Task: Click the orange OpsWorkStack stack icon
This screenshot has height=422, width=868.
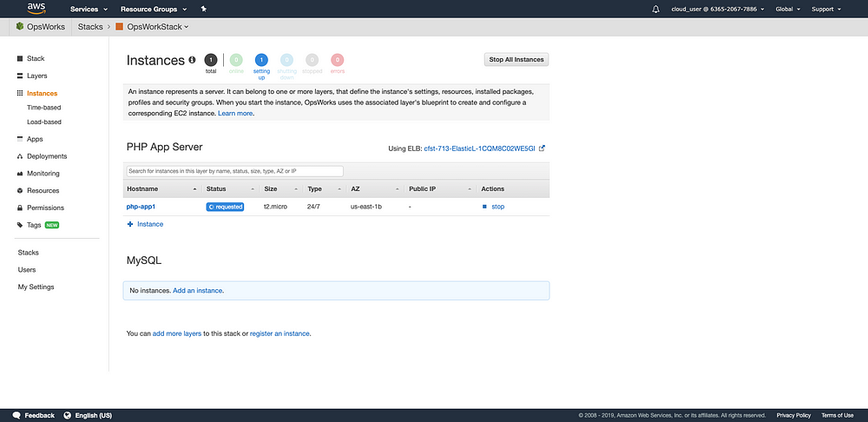Action: (119, 27)
